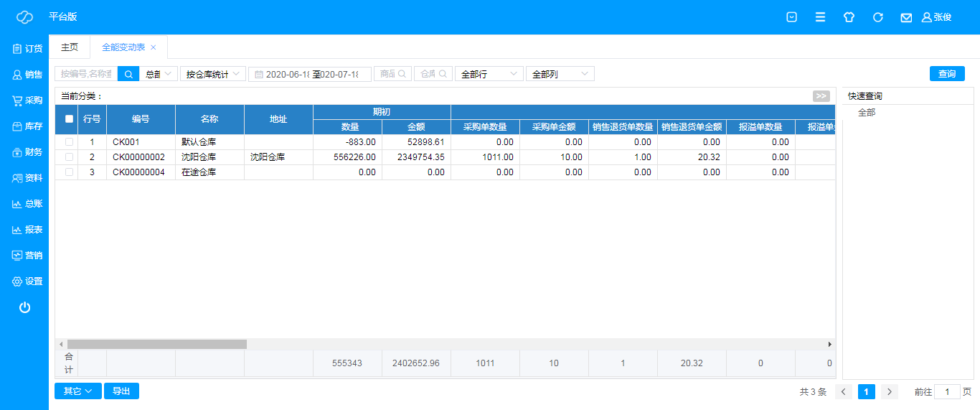Open the 总部 dropdown
This screenshot has width=980, height=410.
(x=158, y=74)
